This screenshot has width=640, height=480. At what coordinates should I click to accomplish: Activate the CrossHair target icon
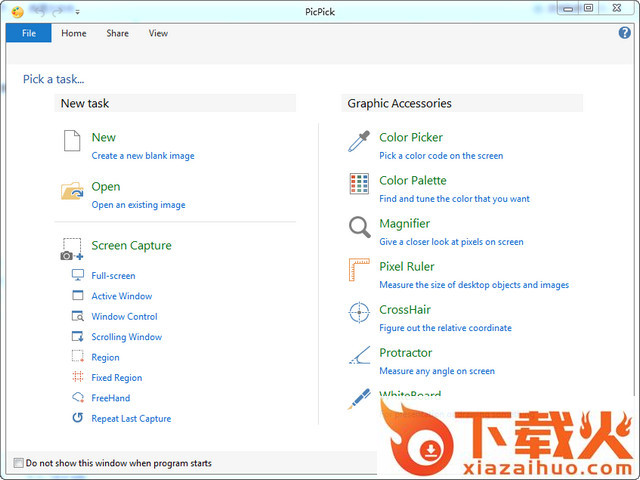(x=359, y=313)
